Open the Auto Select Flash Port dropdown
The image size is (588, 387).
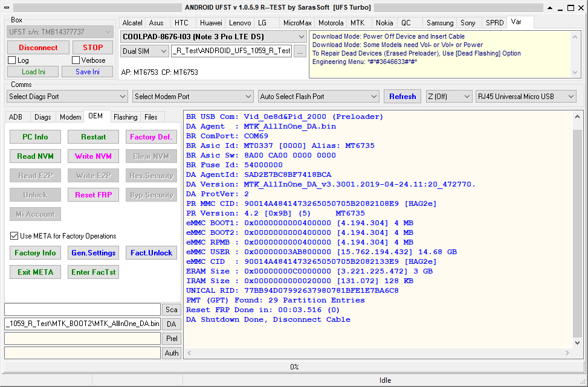pos(318,96)
